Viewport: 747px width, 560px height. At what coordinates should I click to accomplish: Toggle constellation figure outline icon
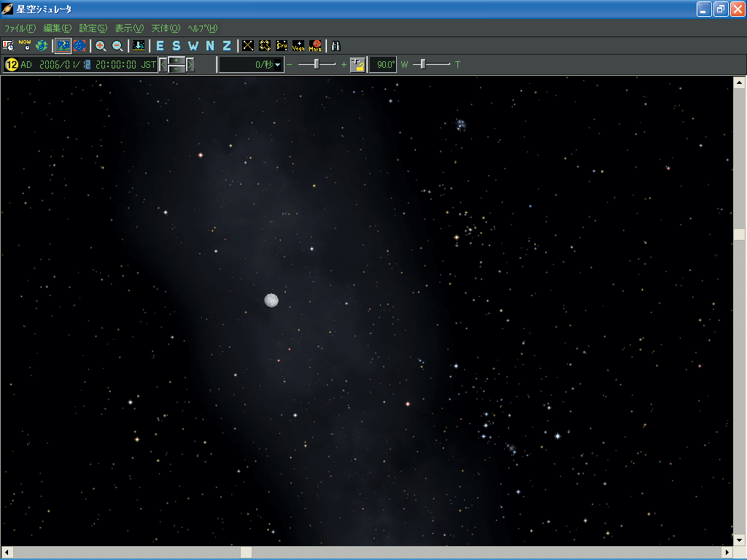click(264, 46)
